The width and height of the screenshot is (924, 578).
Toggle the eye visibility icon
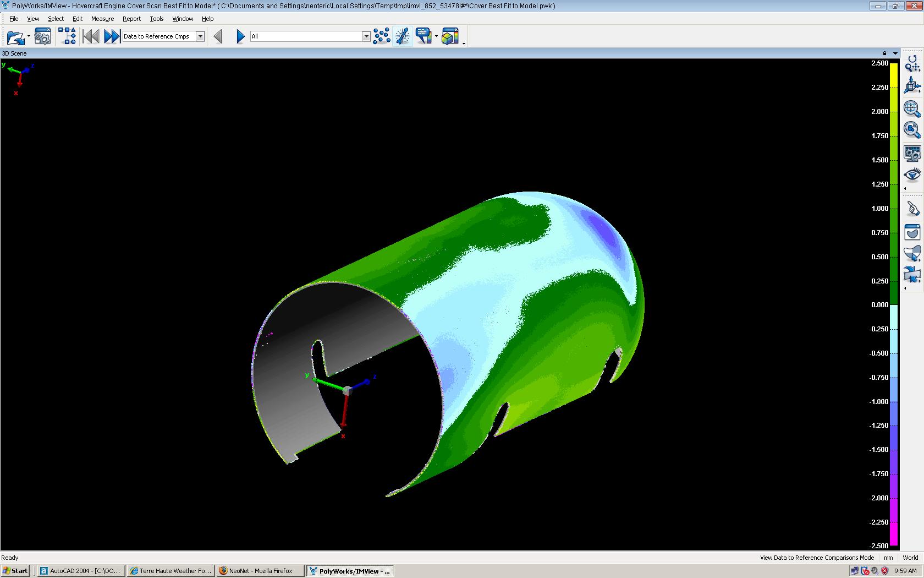coord(912,175)
